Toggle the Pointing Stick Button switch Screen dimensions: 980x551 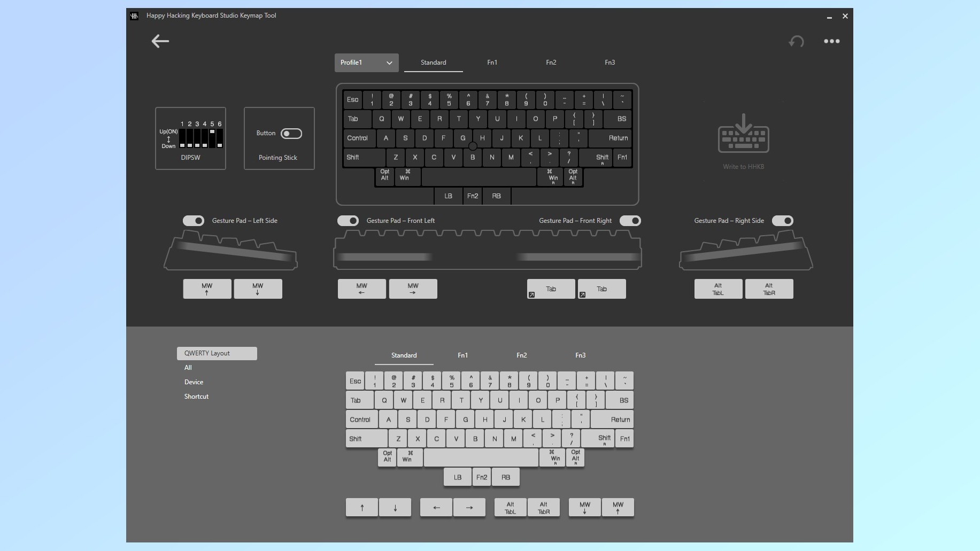tap(291, 134)
